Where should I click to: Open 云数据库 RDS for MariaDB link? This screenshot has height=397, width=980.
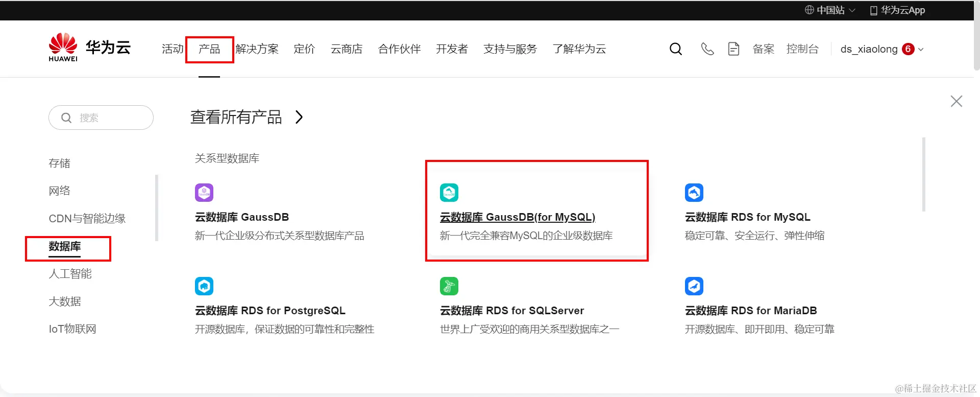coord(751,311)
